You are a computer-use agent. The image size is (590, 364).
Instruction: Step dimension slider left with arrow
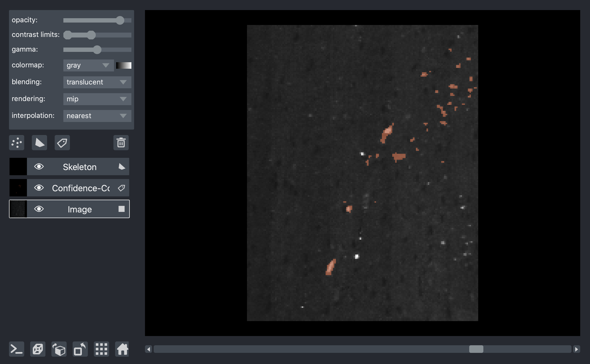(x=149, y=349)
